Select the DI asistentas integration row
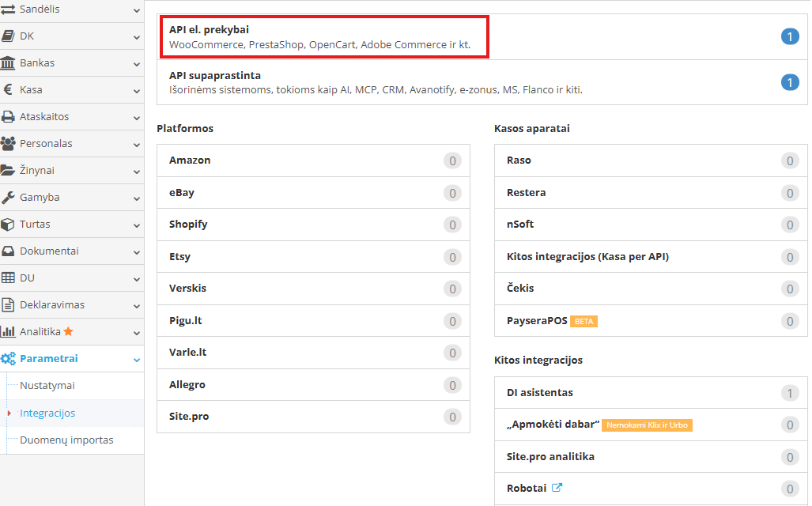Image resolution: width=812 pixels, height=506 pixels. [651, 393]
